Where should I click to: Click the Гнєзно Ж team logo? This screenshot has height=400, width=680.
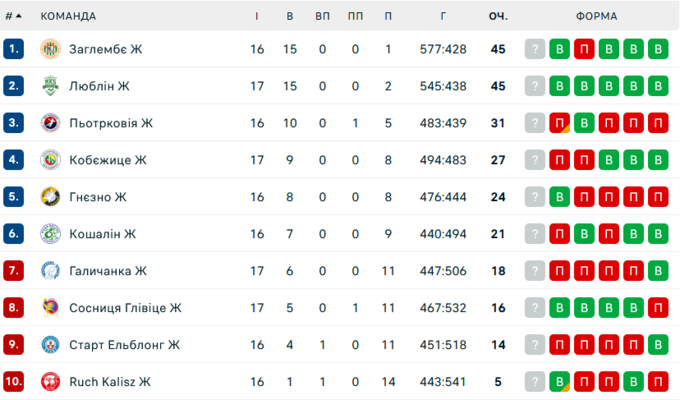tap(51, 197)
